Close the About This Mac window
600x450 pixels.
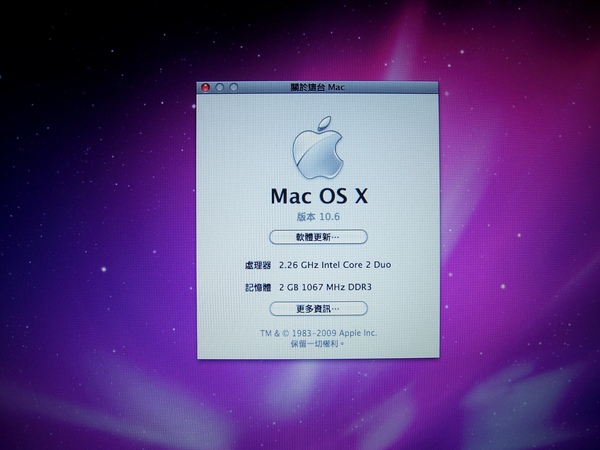pyautogui.click(x=205, y=88)
